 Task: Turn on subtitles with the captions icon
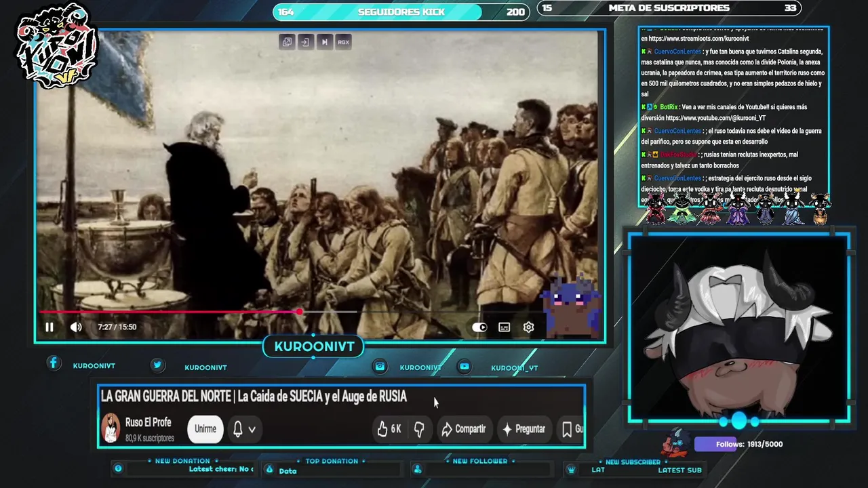click(x=505, y=327)
